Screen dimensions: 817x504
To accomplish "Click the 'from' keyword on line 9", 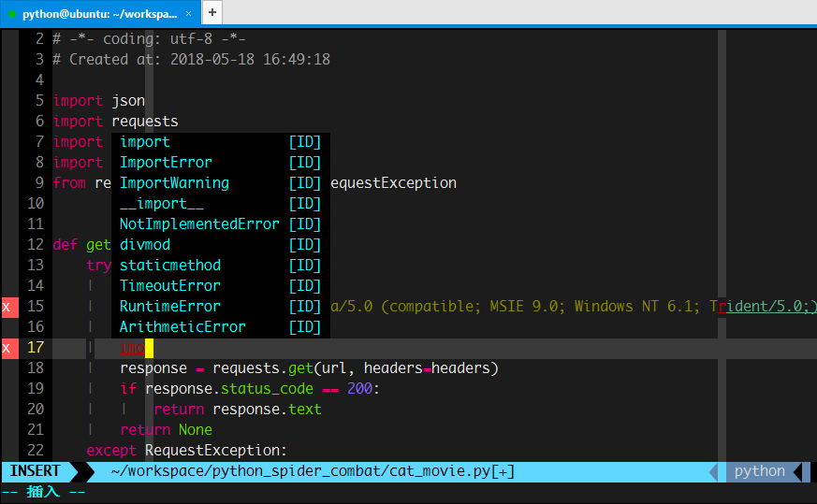I will point(69,182).
